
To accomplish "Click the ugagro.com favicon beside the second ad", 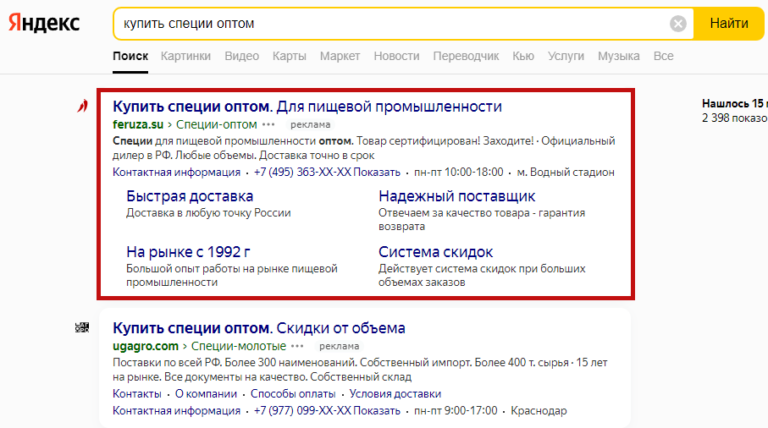I will coord(82,328).
